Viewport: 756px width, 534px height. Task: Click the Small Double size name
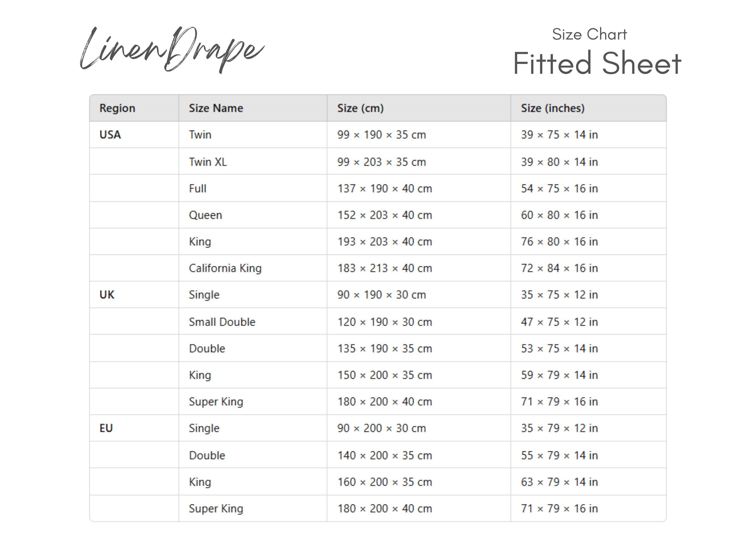[x=222, y=322]
